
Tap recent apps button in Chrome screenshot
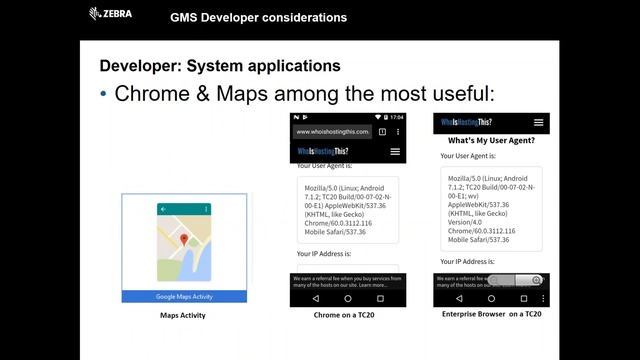[380, 298]
